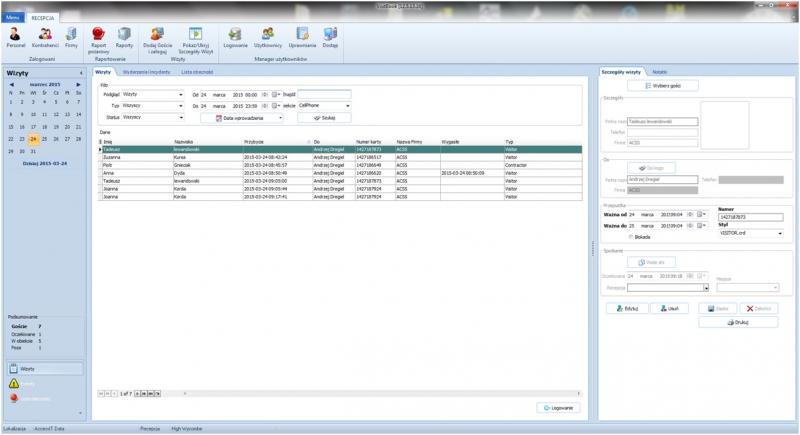Open Raport pożarowy alarm icon
Viewport: 800px width, 435px height.
tap(98, 40)
